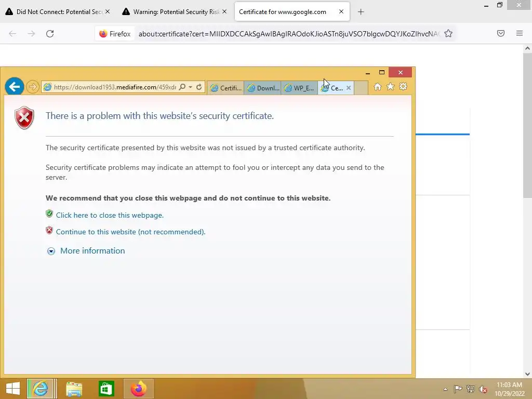The image size is (532, 399).
Task: Open File Explorer from the taskbar
Action: coord(74,389)
